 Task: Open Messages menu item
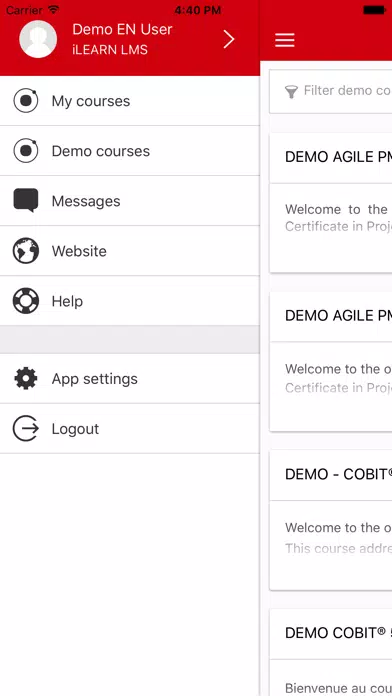tap(130, 201)
